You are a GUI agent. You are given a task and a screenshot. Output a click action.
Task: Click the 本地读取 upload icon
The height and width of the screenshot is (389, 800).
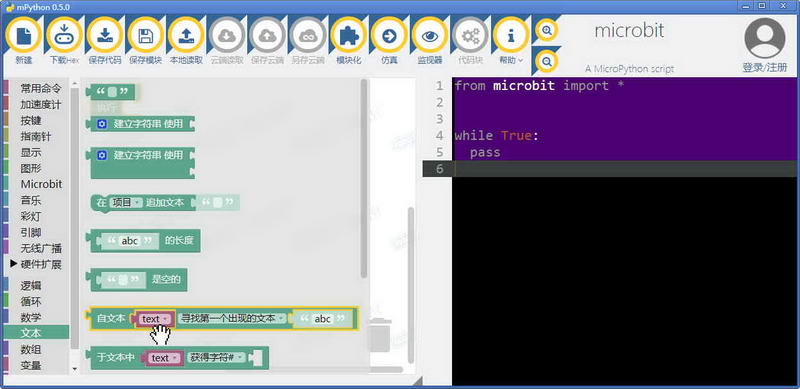click(186, 36)
